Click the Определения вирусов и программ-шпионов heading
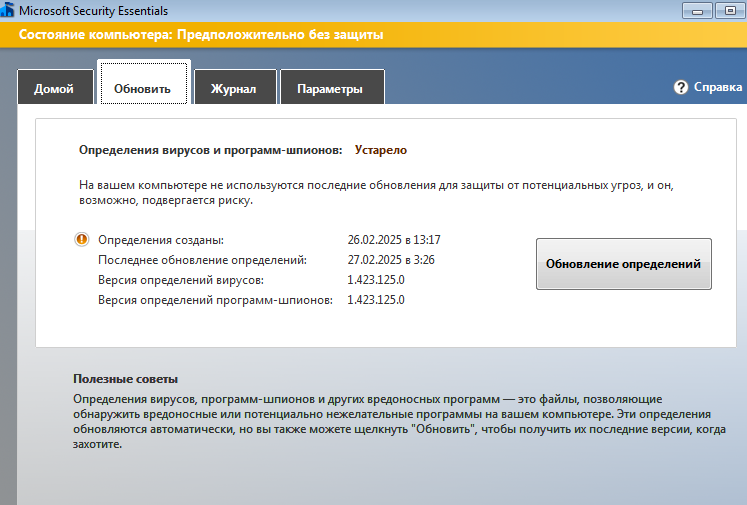The width and height of the screenshot is (747, 505). click(211, 150)
